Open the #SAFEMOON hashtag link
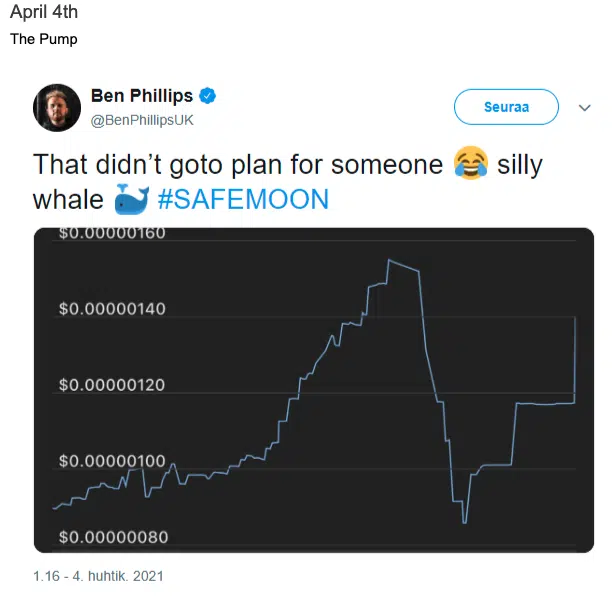This screenshot has width=616, height=598. (x=243, y=199)
